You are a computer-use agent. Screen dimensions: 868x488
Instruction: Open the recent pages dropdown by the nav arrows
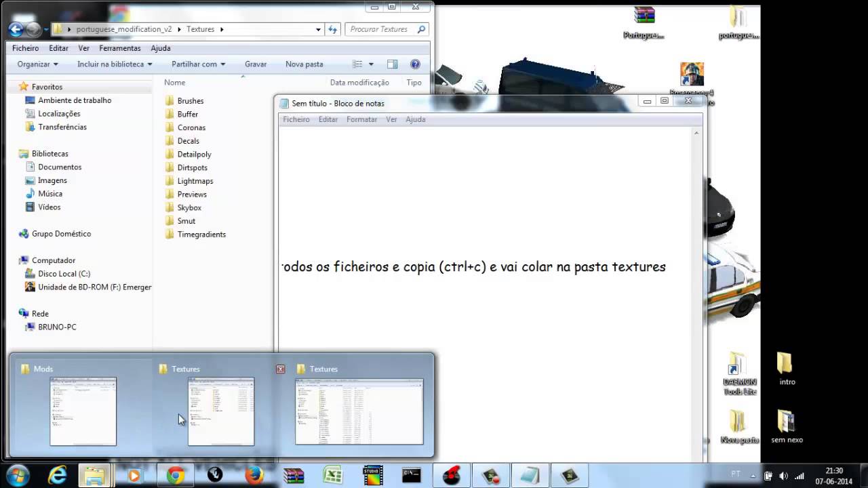[x=45, y=29]
